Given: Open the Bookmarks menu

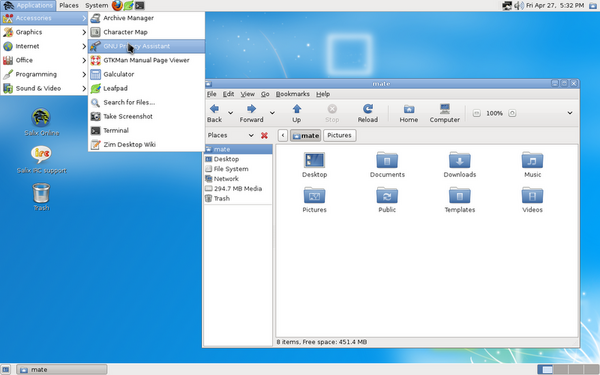Looking at the screenshot, I should coord(293,94).
